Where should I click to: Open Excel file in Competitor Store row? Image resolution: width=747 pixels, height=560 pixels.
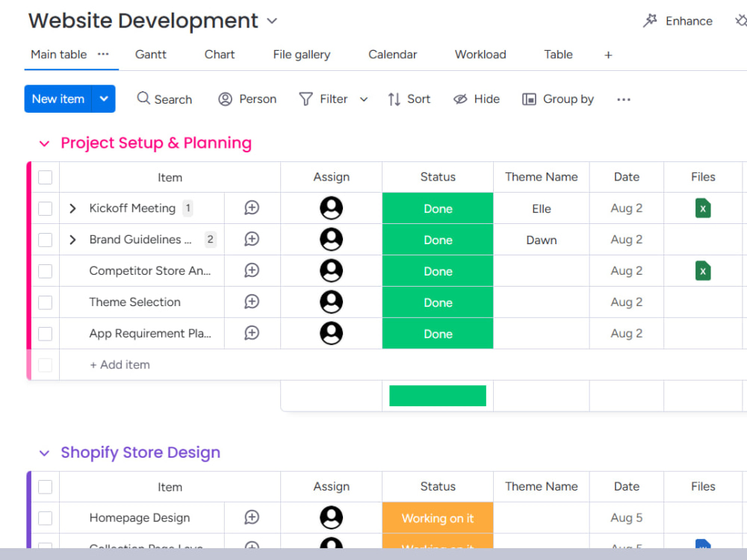(x=703, y=271)
